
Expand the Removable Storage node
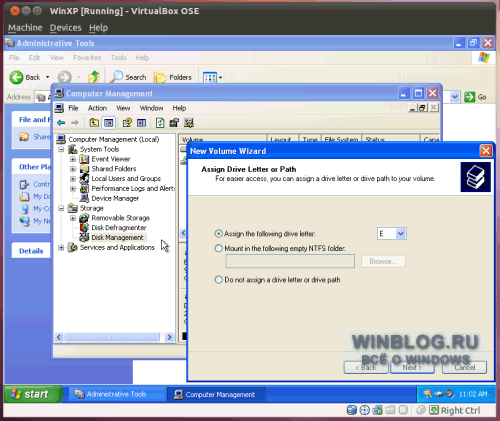coord(73,218)
